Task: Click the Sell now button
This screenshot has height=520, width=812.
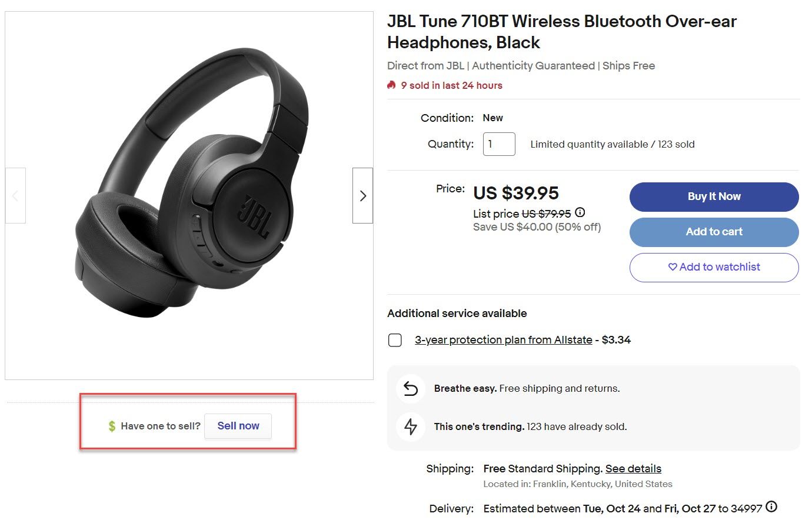Action: [x=238, y=426]
